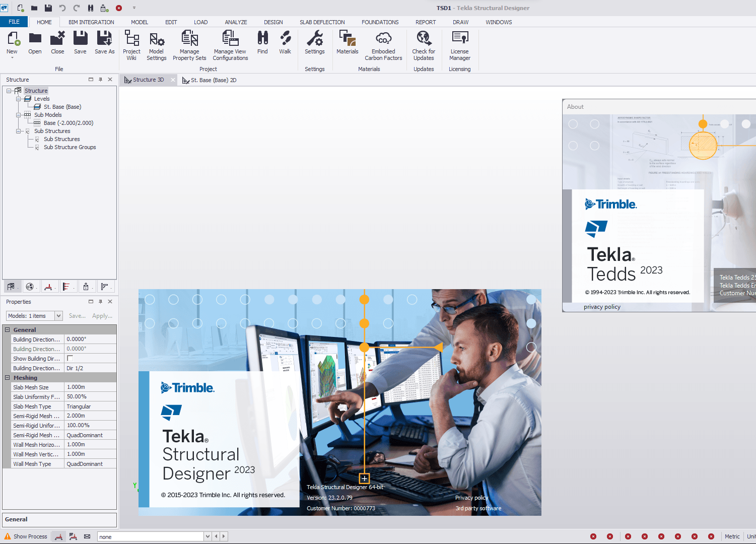Switch to the Loading tree view icon
This screenshot has height=544, width=756.
[x=48, y=287]
